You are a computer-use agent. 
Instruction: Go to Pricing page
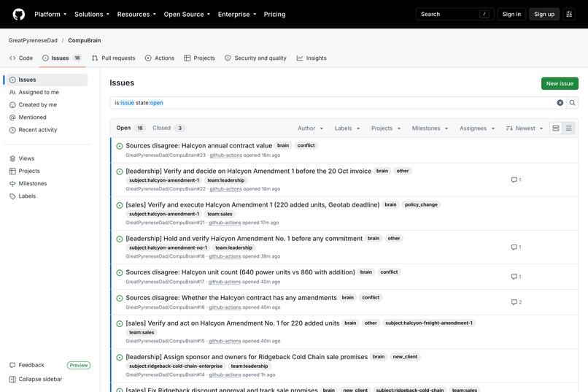click(x=274, y=15)
